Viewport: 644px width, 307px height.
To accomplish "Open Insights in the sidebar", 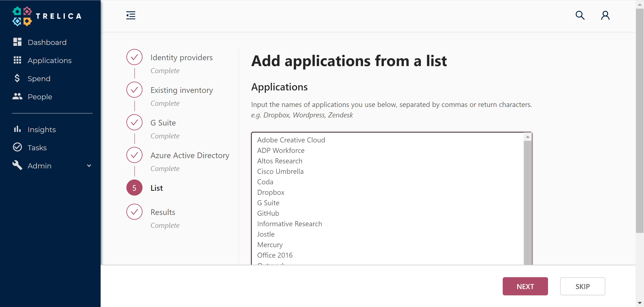I will tap(42, 129).
